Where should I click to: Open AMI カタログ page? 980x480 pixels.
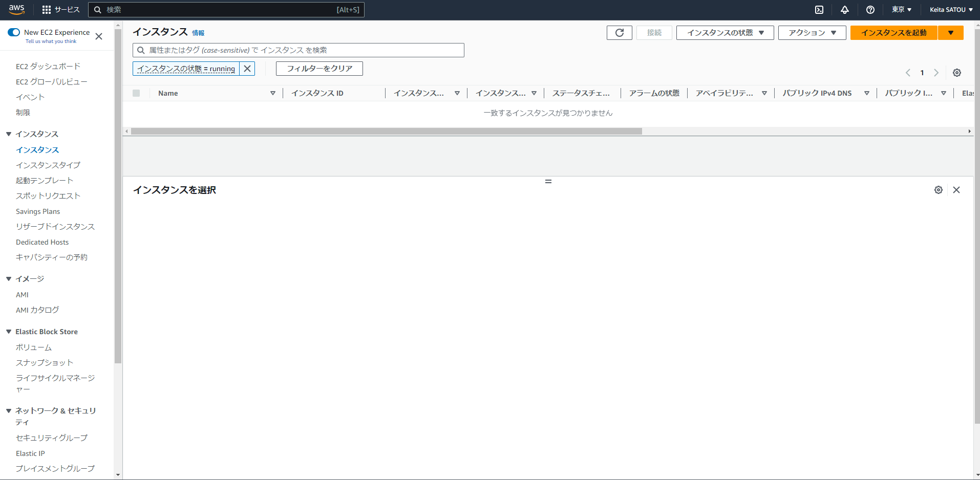37,310
